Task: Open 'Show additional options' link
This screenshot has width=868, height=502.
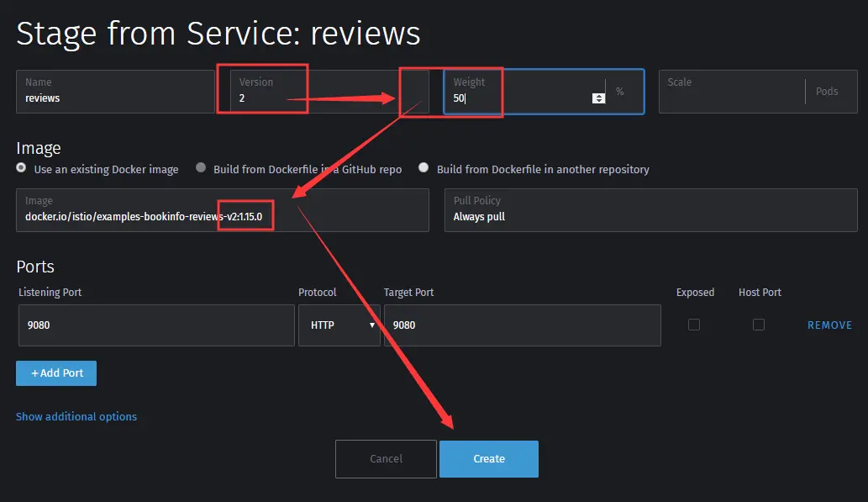Action: pos(76,417)
